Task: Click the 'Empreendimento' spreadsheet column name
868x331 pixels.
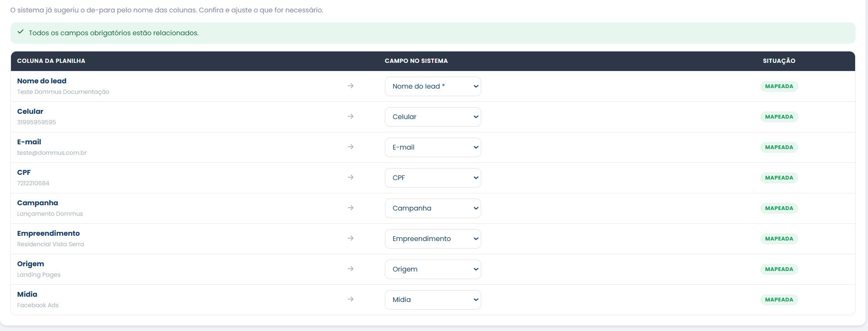Action: click(x=48, y=233)
